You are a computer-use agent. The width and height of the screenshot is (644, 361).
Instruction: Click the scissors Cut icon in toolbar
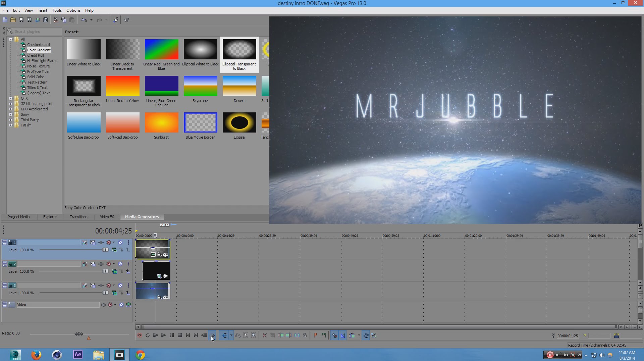click(x=56, y=20)
